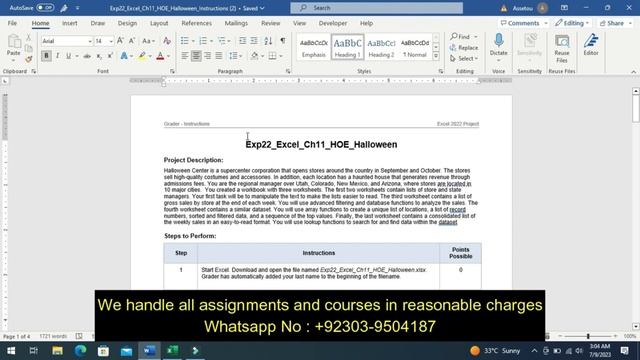The width and height of the screenshot is (640, 360).
Task: Expand numbered list options arrow
Action: [211, 41]
